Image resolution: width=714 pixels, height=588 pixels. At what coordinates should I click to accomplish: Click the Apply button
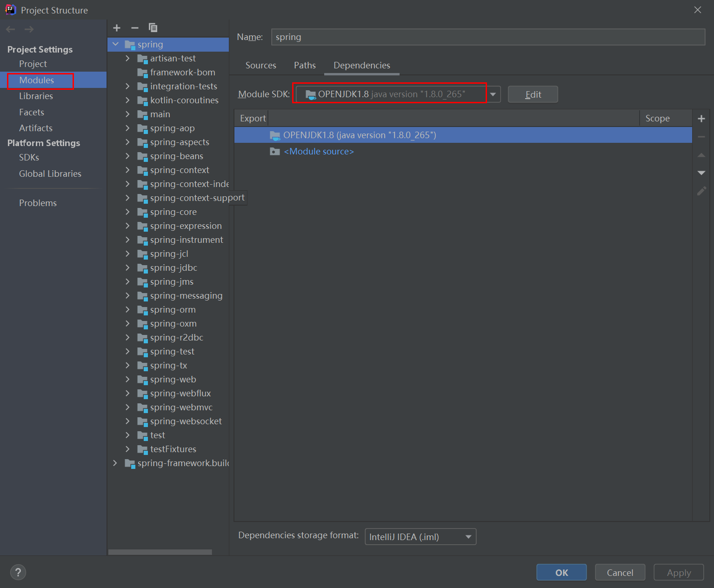tap(679, 572)
